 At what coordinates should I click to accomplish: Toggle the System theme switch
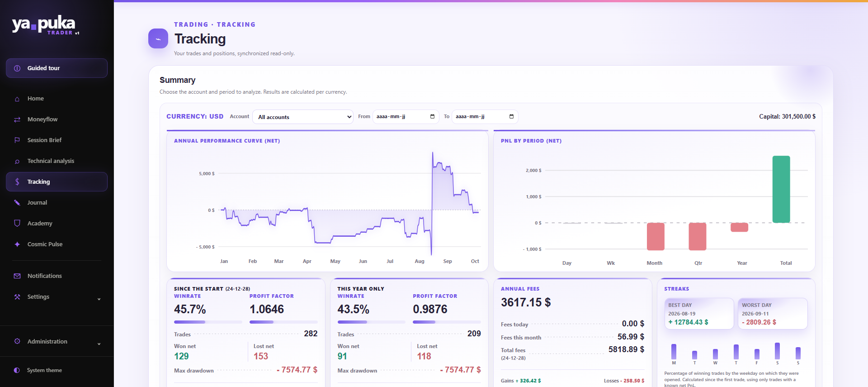pos(57,370)
